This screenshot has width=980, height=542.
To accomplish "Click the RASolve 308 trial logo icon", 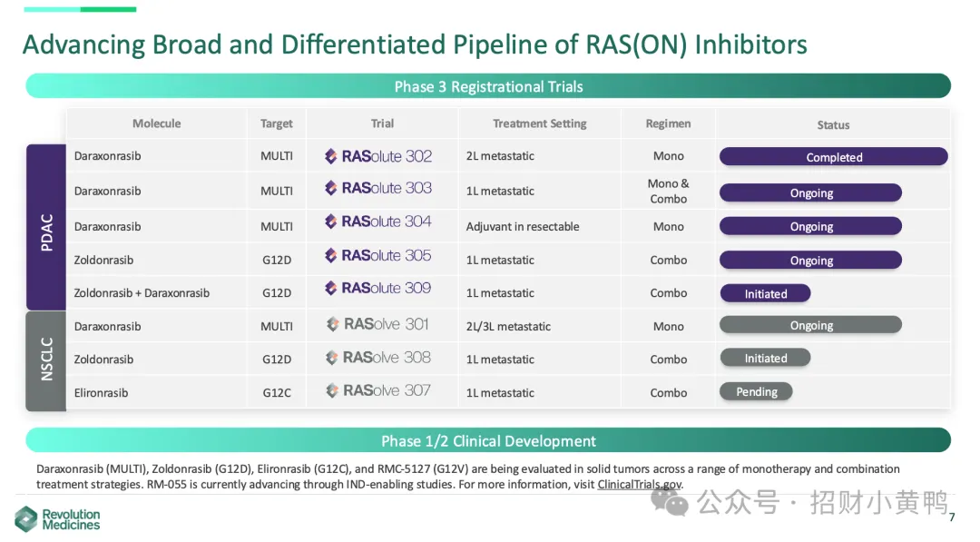I will coord(332,358).
